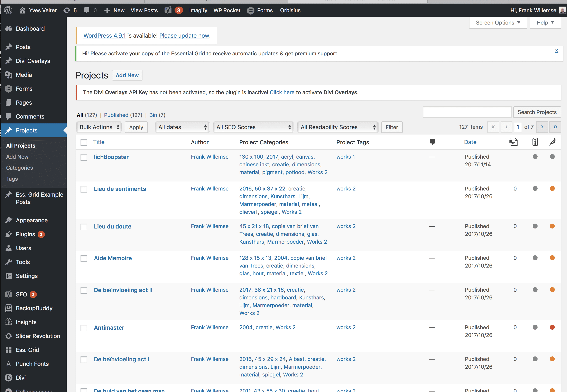Click the Filter button
The image size is (567, 392).
click(392, 127)
